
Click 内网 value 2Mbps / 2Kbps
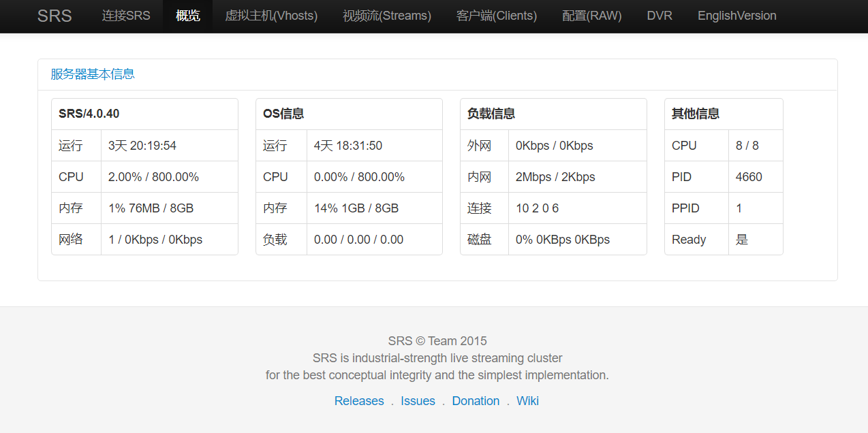[555, 177]
